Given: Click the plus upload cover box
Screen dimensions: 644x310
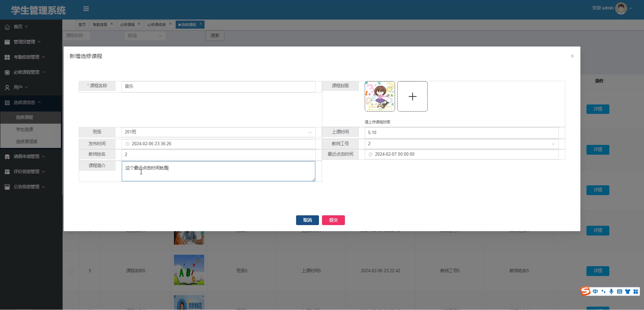Looking at the screenshot, I should click(x=413, y=96).
